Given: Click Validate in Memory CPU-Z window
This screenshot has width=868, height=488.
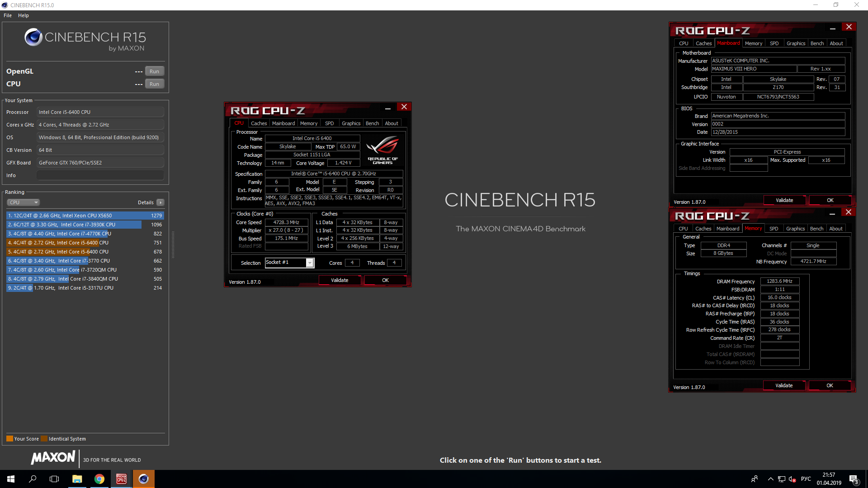Looking at the screenshot, I should pyautogui.click(x=784, y=385).
